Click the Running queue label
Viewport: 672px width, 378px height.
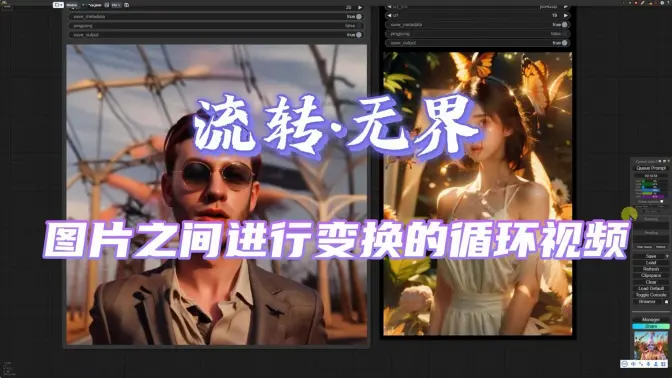click(x=651, y=219)
